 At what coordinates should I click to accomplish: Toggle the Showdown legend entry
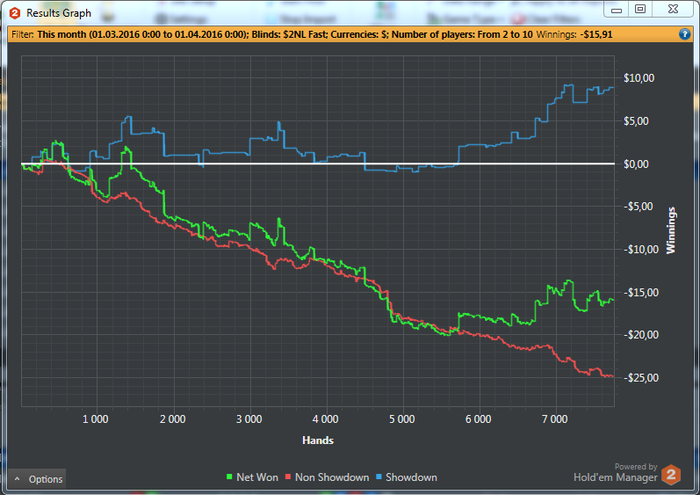click(x=407, y=477)
